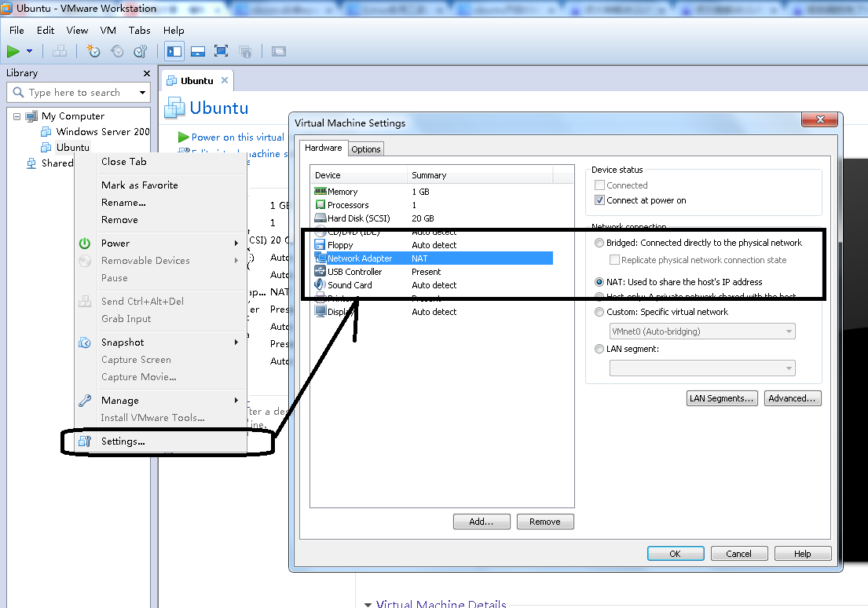Screen dimensions: 868x608
Task: Select the Bridged network radio button
Action: tap(600, 243)
